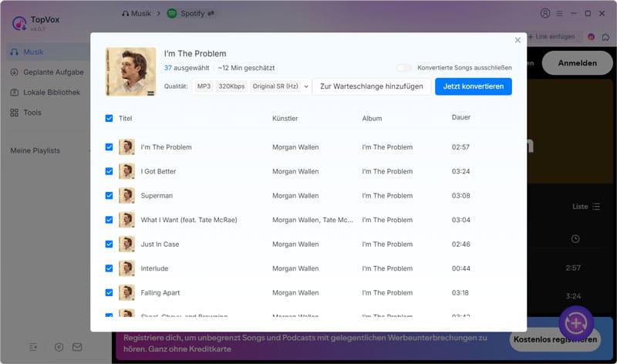Click the 37 ausgewählt count text

tap(187, 68)
